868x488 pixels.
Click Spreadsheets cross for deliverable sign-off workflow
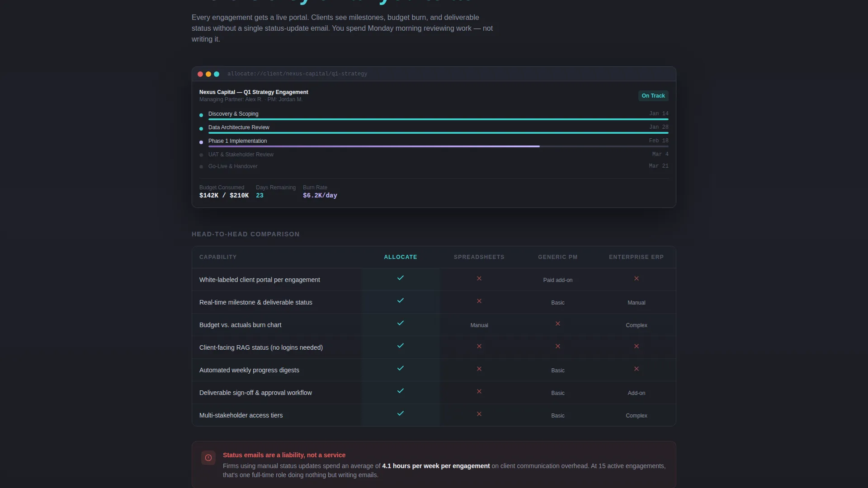479,391
